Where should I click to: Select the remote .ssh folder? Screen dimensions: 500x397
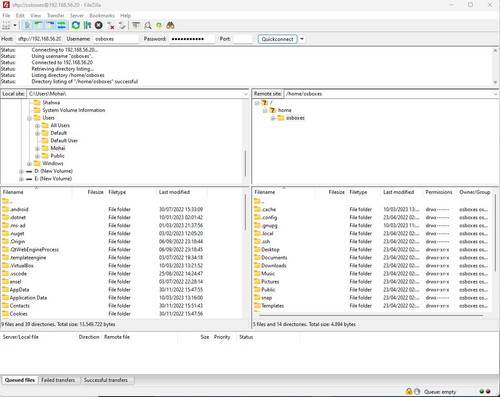266,242
